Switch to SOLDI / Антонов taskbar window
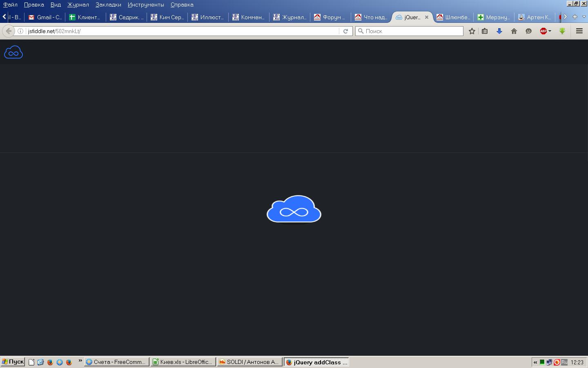The width and height of the screenshot is (588, 368). click(x=249, y=362)
